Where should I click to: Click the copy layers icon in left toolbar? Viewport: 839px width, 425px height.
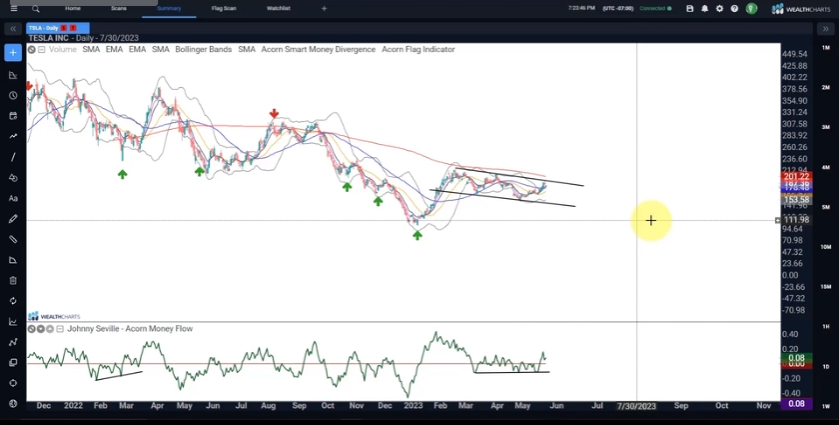13,362
